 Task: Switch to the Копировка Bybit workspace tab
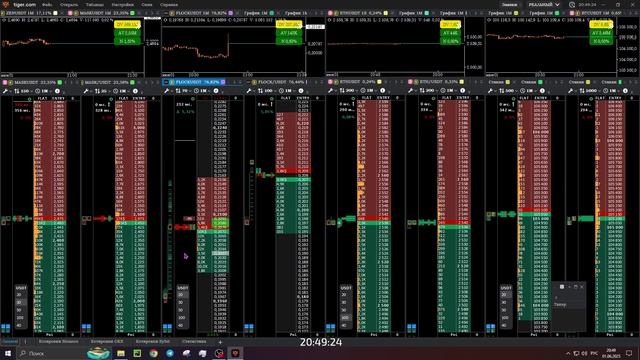tap(152, 342)
